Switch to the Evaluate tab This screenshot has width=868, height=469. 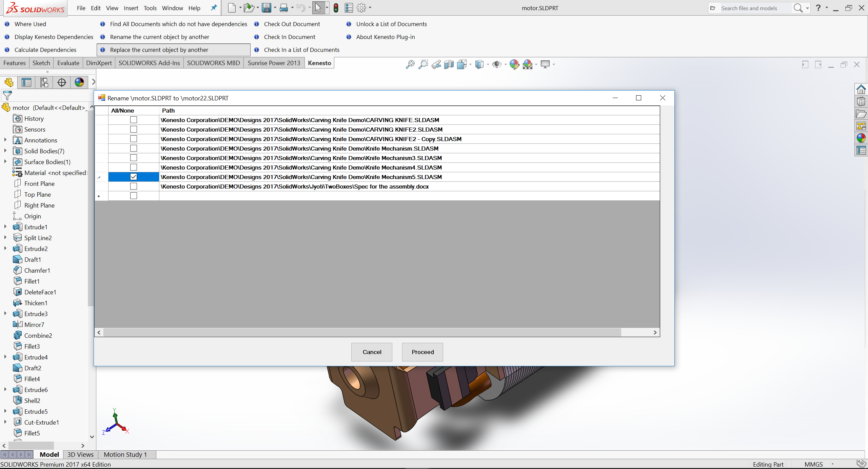pos(68,63)
